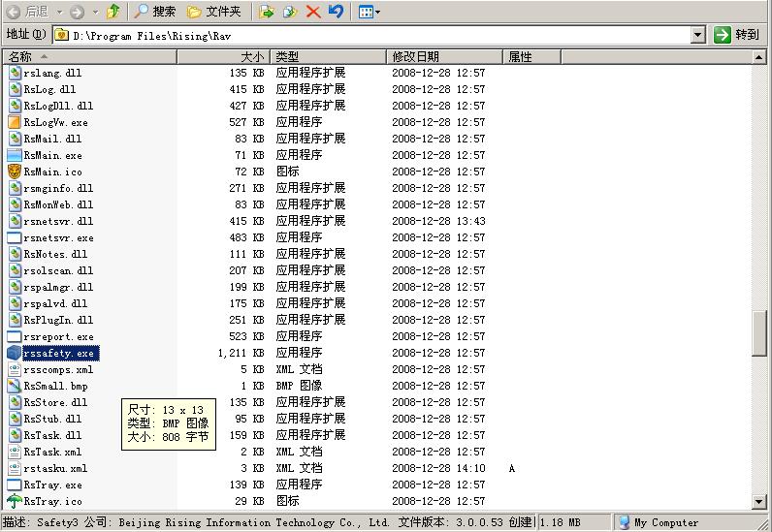Click the RsTask.dll file name
772x532 pixels.
[52, 435]
